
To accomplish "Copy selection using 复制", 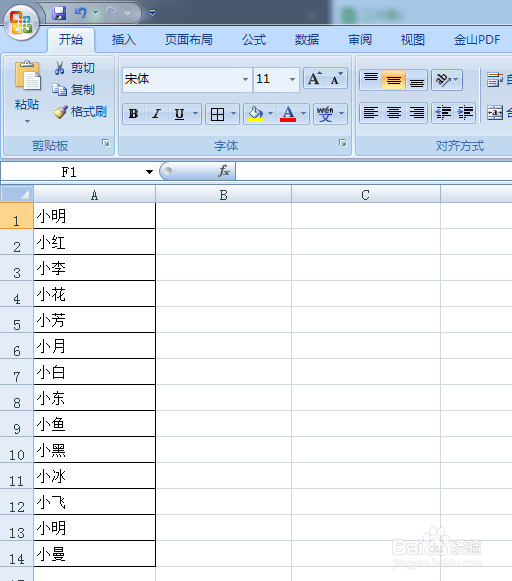I will [x=74, y=90].
